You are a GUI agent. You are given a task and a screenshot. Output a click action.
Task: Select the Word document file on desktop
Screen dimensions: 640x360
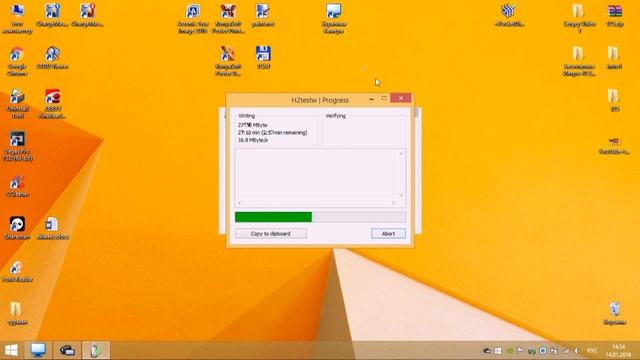[x=52, y=228]
